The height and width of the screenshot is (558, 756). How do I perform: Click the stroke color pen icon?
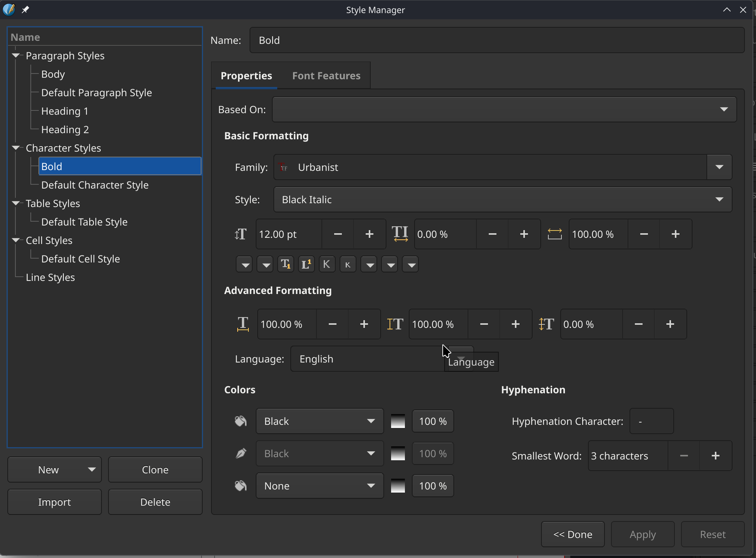pos(241,454)
